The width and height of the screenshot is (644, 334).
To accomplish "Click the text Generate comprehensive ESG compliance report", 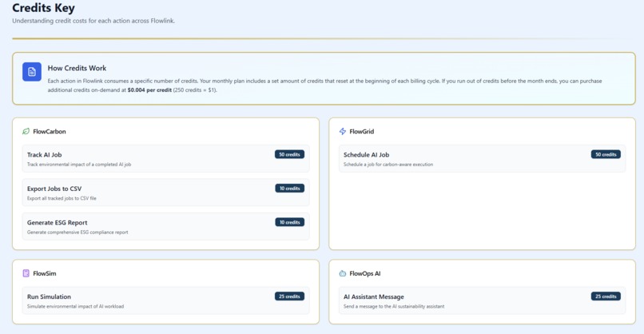I will click(78, 233).
